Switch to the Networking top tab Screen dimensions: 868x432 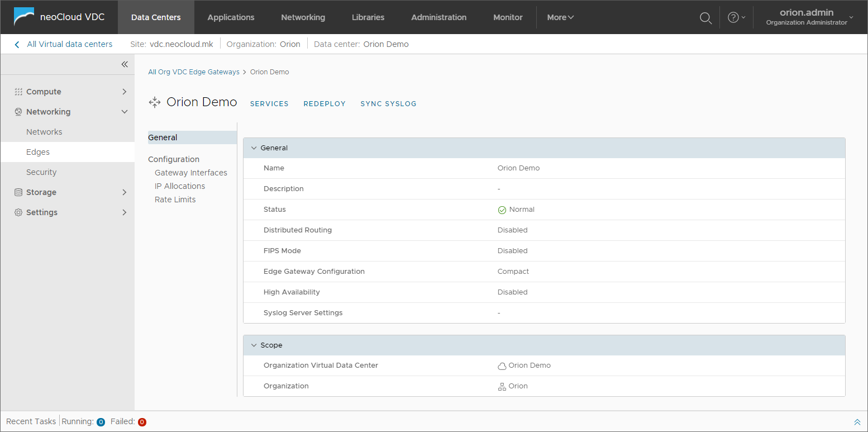point(303,17)
